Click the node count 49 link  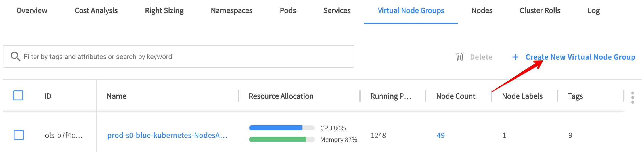440,135
